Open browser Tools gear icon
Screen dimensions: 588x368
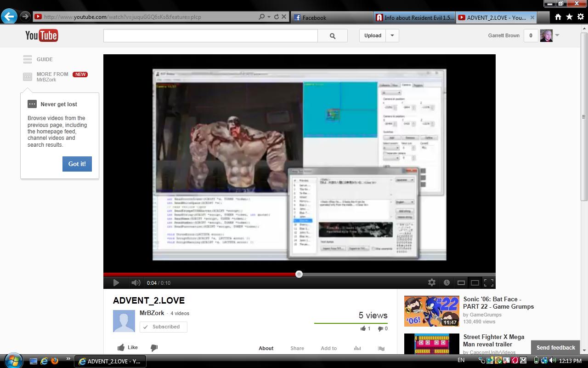(x=580, y=17)
